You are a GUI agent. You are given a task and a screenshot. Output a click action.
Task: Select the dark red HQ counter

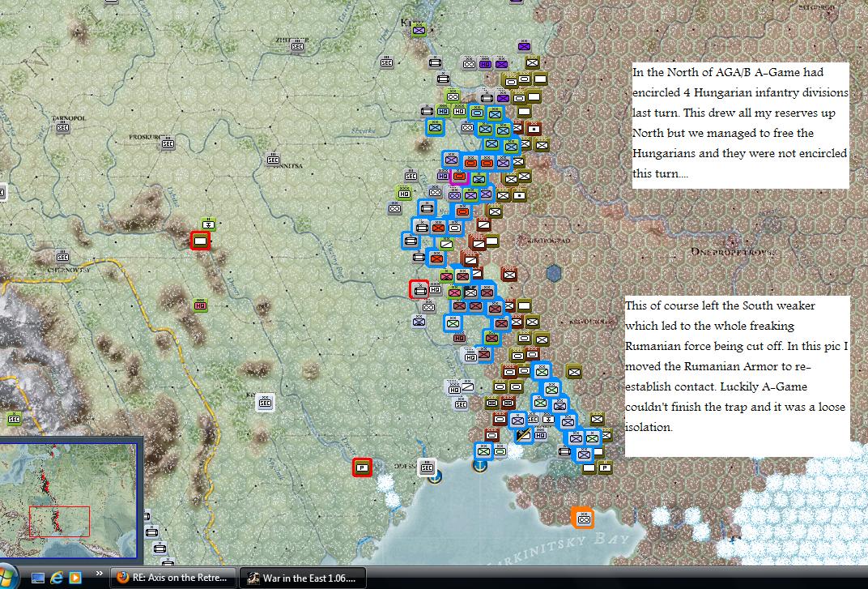pyautogui.click(x=459, y=338)
